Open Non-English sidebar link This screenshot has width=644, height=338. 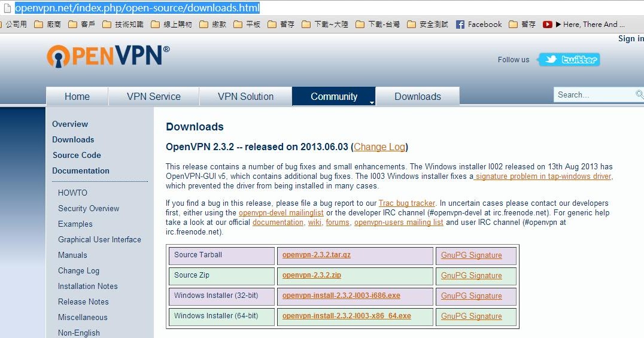[79, 333]
